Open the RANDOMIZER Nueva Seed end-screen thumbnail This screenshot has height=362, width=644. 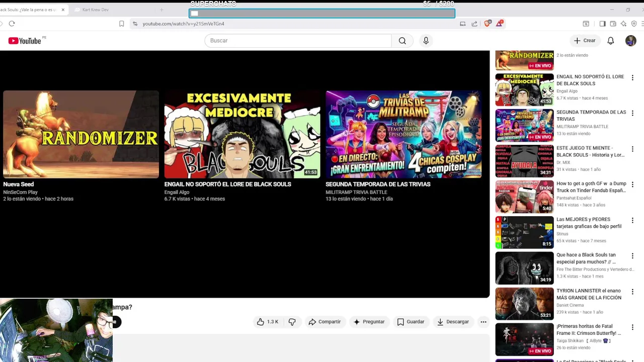pos(81,134)
